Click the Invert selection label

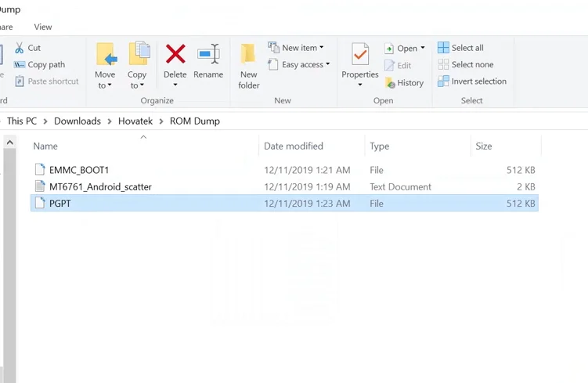[479, 81]
